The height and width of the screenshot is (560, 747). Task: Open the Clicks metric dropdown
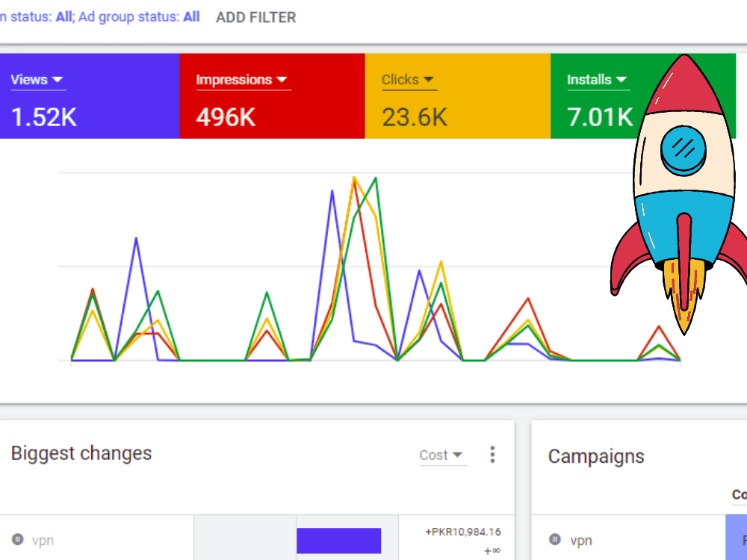point(409,80)
